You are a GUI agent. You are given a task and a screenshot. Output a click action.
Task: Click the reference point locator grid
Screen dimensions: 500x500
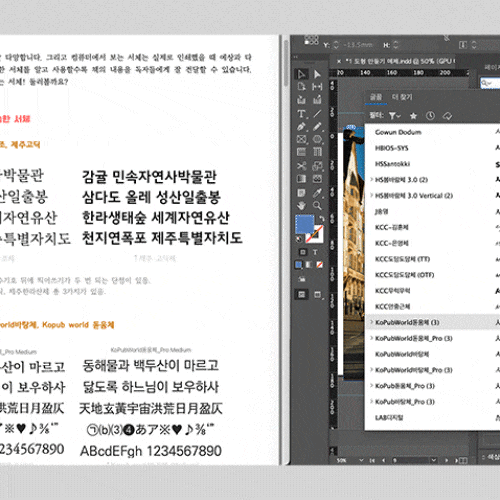tap(311, 40)
